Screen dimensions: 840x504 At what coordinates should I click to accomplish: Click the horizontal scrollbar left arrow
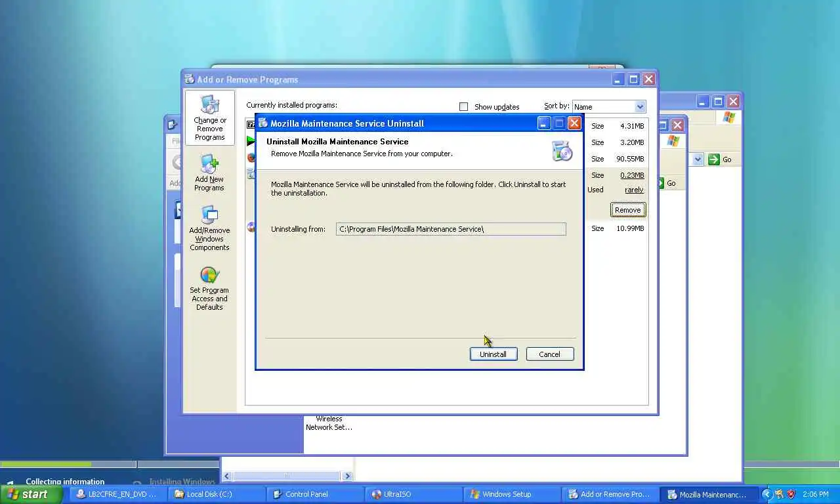point(227,476)
